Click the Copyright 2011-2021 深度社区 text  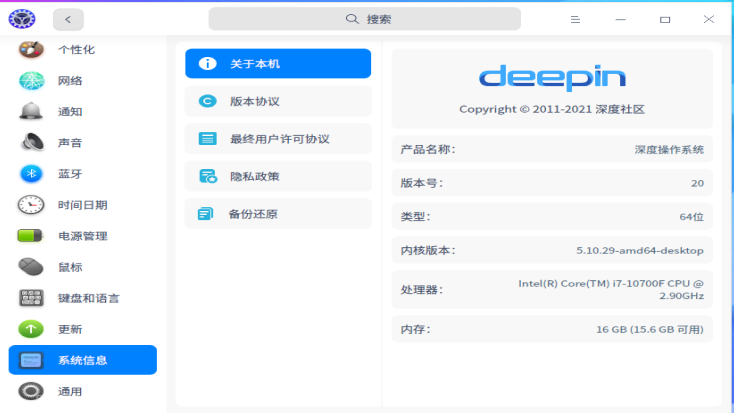click(552, 109)
